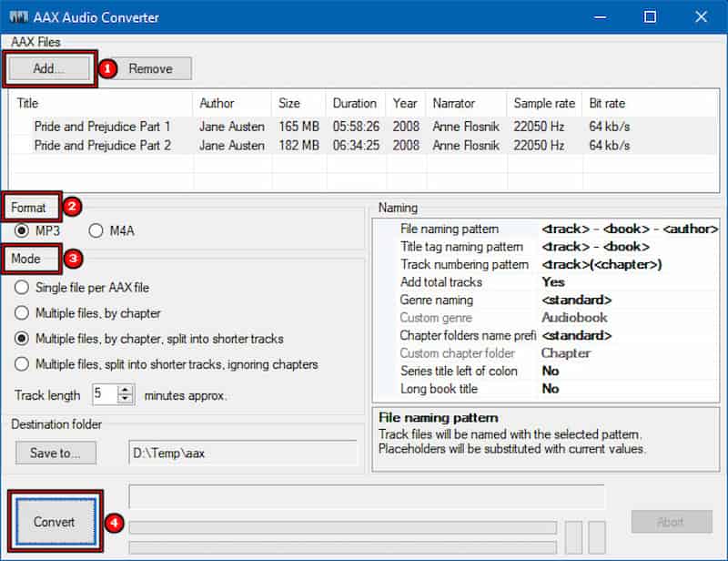
Task: Choose Multiple files, by chapter mode
Action: click(x=21, y=313)
